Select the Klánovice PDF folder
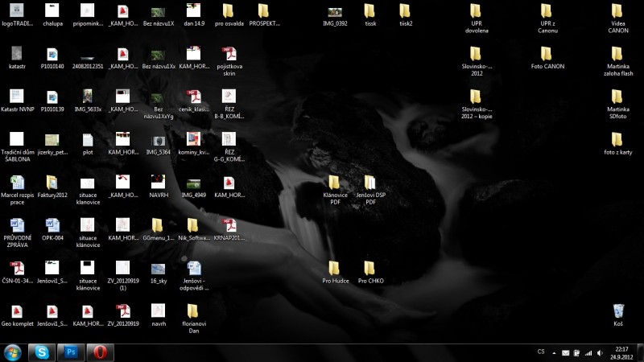 [x=335, y=183]
